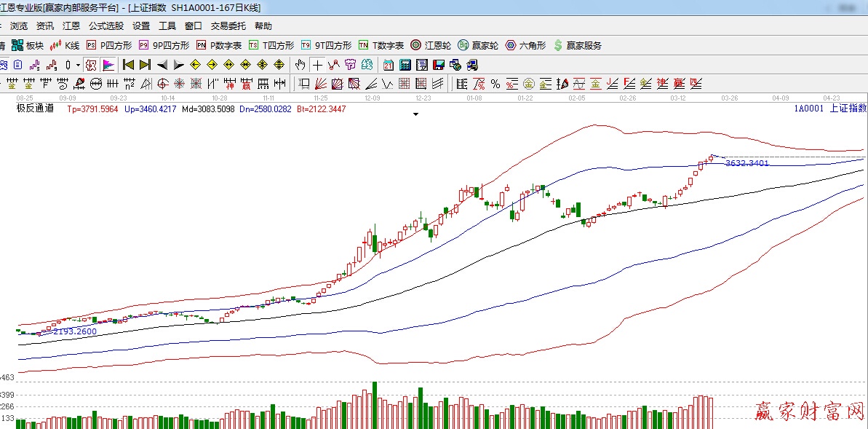This screenshot has height=429, width=868.
Task: Open the P四方形 square tool
Action: pos(109,45)
